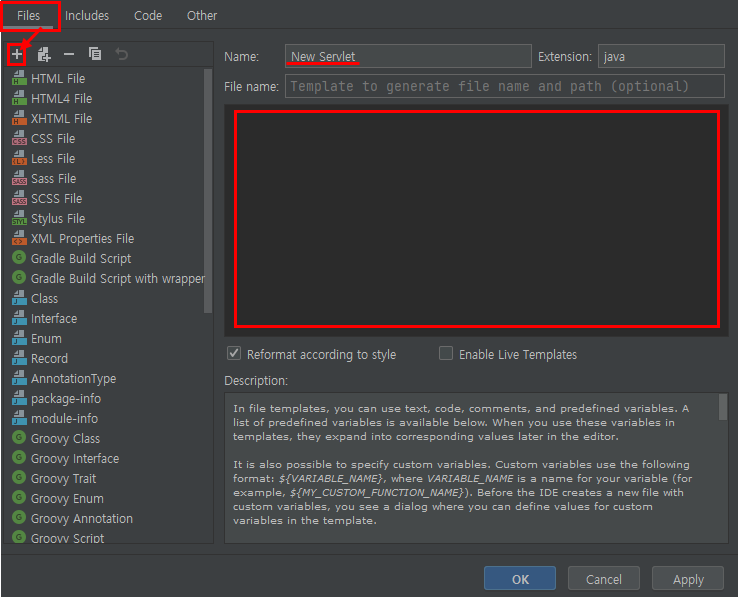The height and width of the screenshot is (597, 738).
Task: Click the Apply button
Action: point(688,579)
